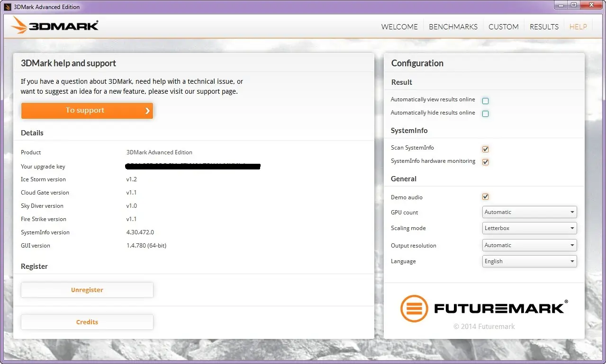The height and width of the screenshot is (364, 606).
Task: Click the Cloud Gate version value
Action: (x=132, y=193)
